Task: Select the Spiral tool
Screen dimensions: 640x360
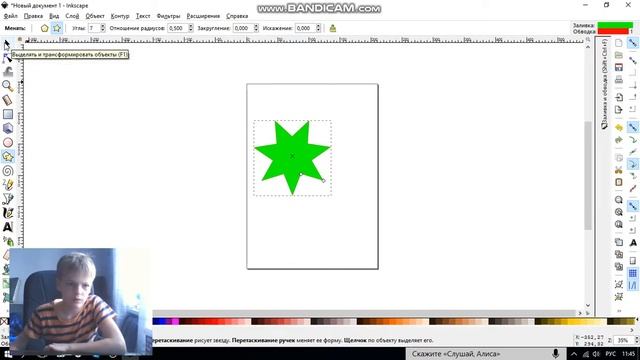Action: (x=8, y=171)
